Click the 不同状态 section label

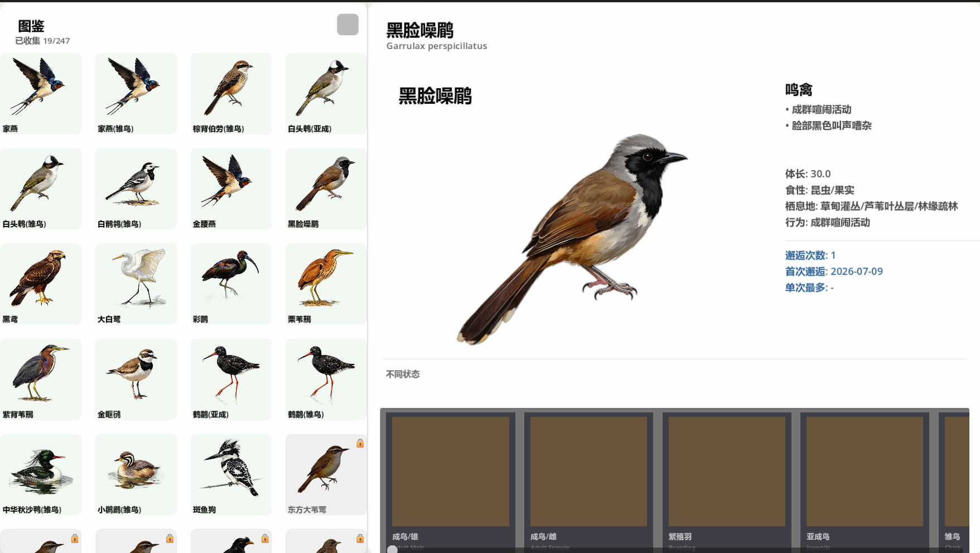click(x=403, y=374)
